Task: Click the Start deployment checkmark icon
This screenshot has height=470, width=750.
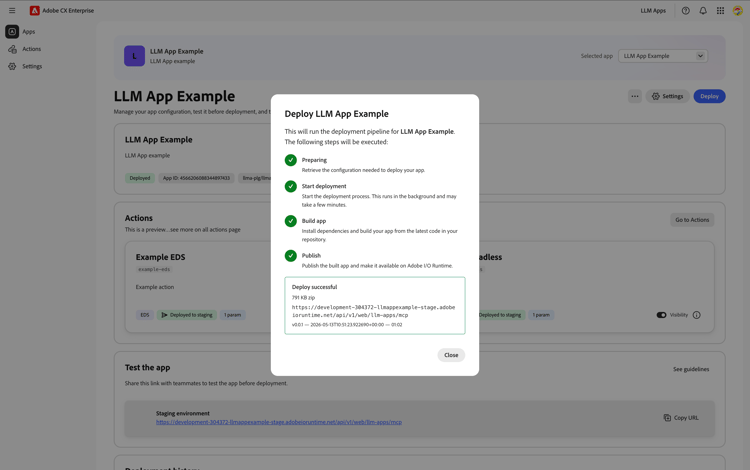Action: click(291, 186)
